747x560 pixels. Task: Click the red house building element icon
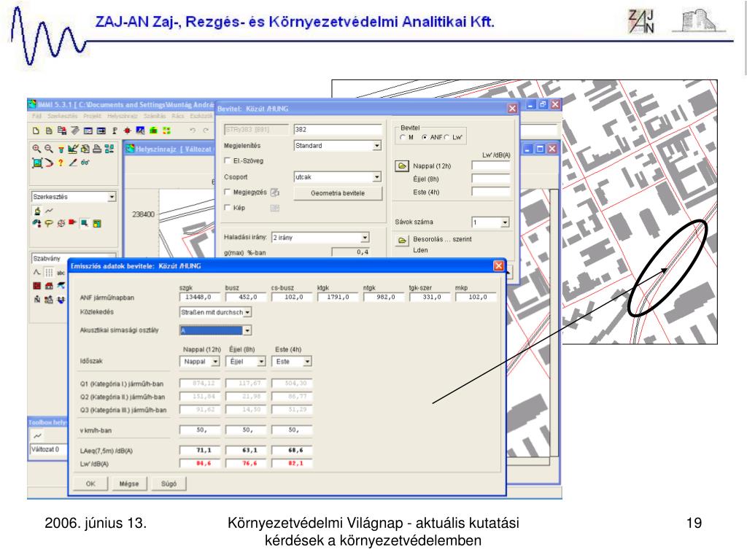pyautogui.click(x=49, y=286)
